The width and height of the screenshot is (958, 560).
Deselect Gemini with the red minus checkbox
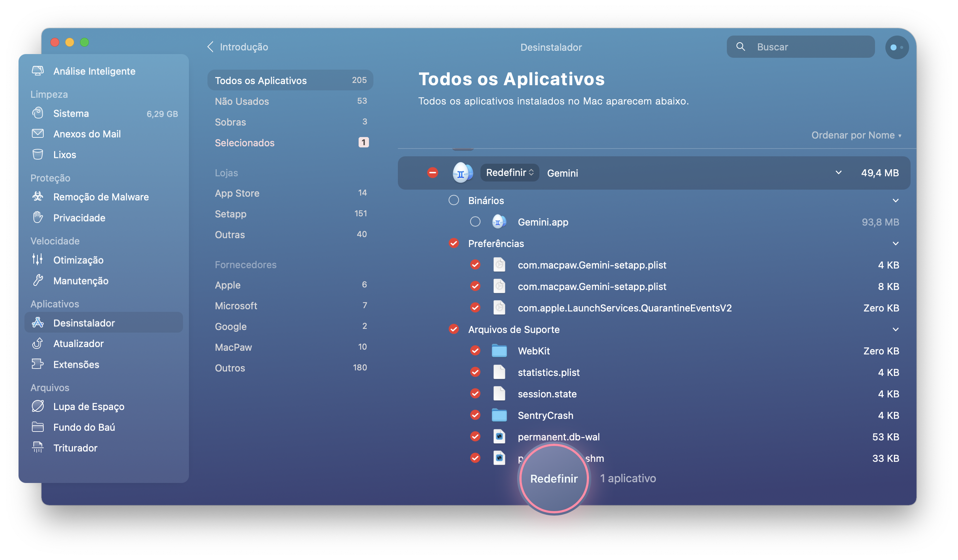tap(432, 173)
